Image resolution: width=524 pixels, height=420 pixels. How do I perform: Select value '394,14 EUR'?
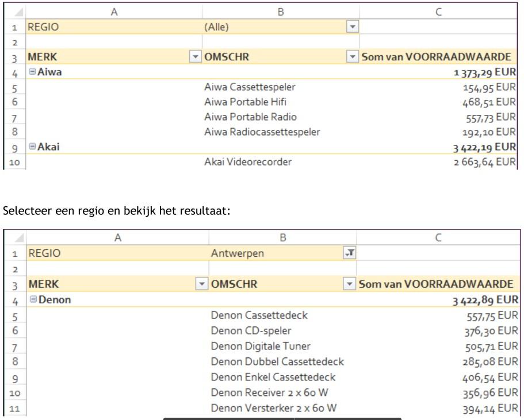coord(491,409)
